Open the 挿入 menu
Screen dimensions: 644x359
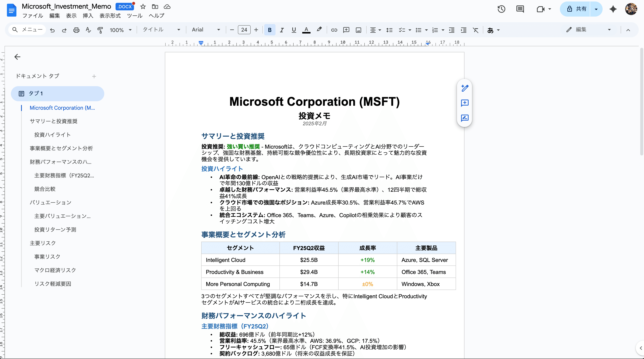tap(88, 16)
